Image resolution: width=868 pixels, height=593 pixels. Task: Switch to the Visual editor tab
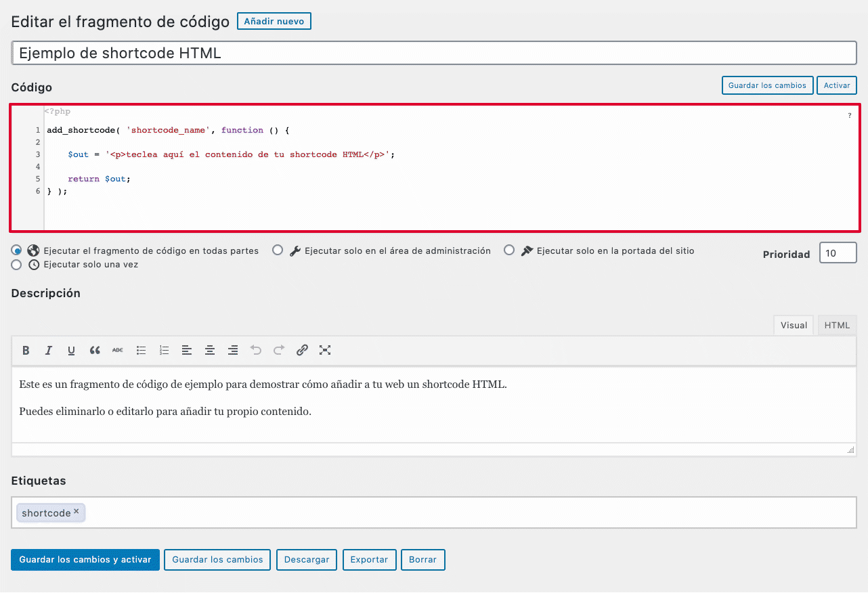pos(793,325)
